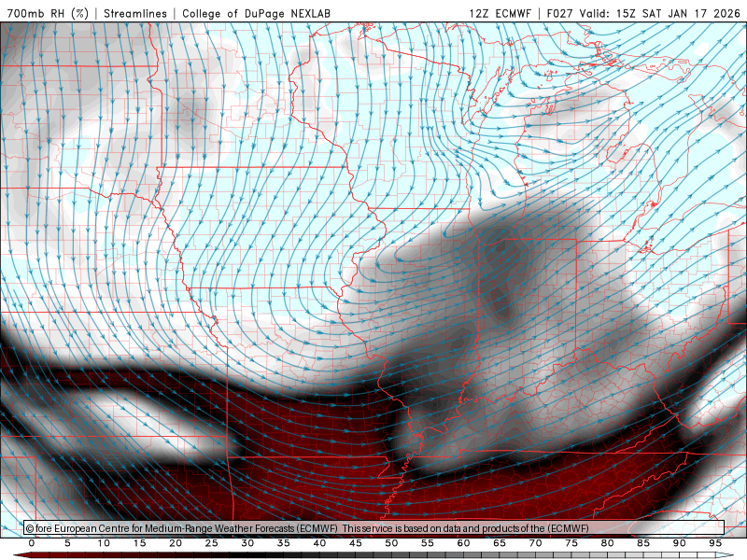Click the "60" colorbar tick label
Screen dimensions: 747x560
(x=463, y=543)
